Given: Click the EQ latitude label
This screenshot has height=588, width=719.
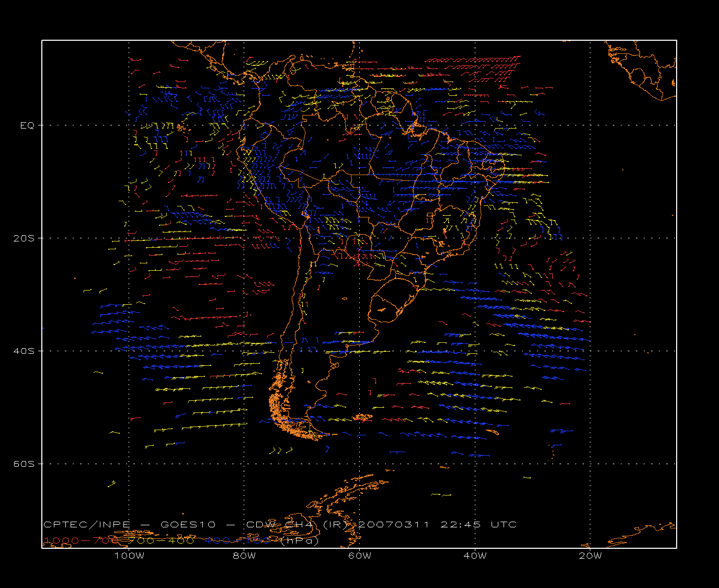Looking at the screenshot, I should [27, 125].
